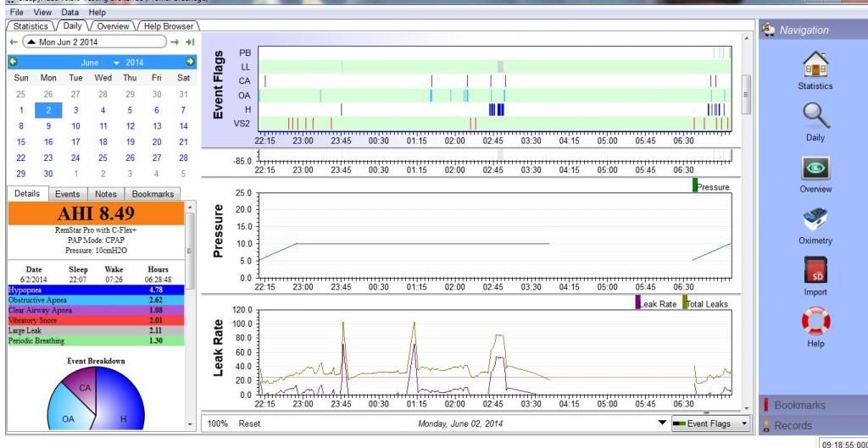Switch to the Statistics tab
The height and width of the screenshot is (448, 868).
click(31, 26)
